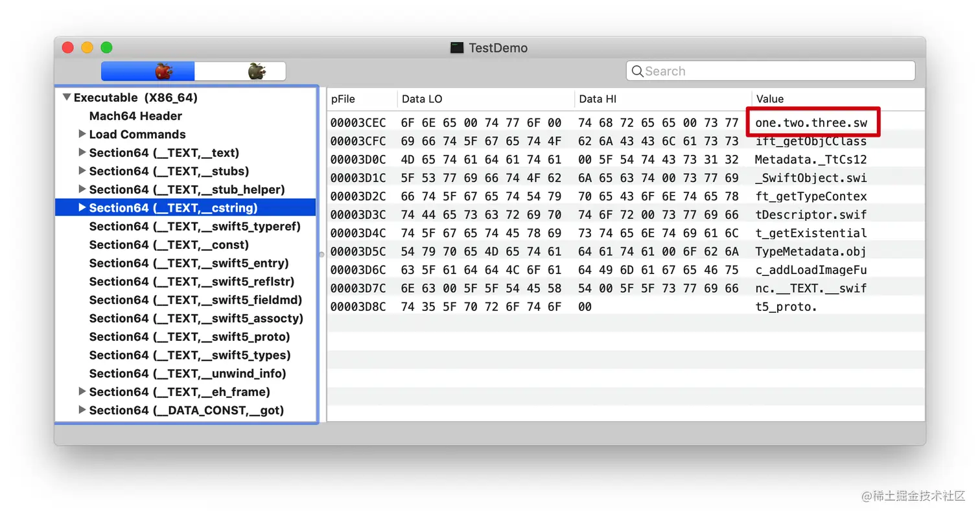980x517 pixels.
Task: Click the Search input field
Action: [771, 71]
